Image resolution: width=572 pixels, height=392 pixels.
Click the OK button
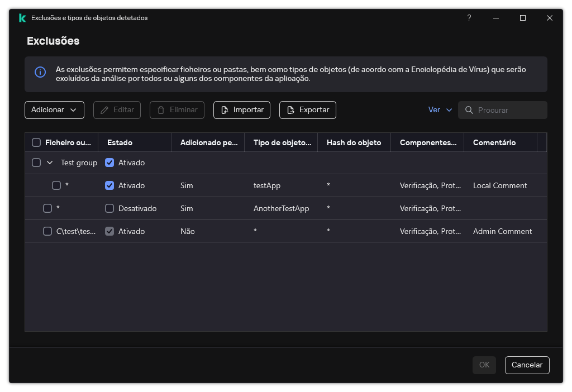[484, 365]
